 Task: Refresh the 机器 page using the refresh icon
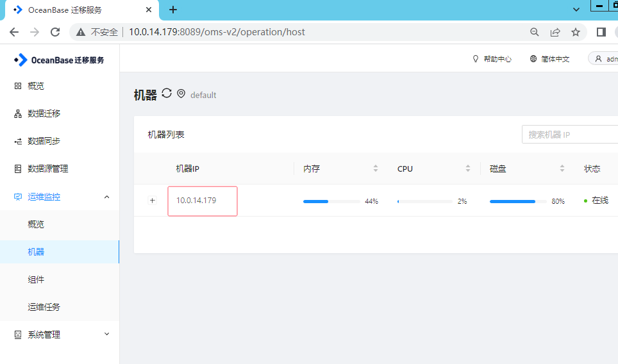click(167, 94)
